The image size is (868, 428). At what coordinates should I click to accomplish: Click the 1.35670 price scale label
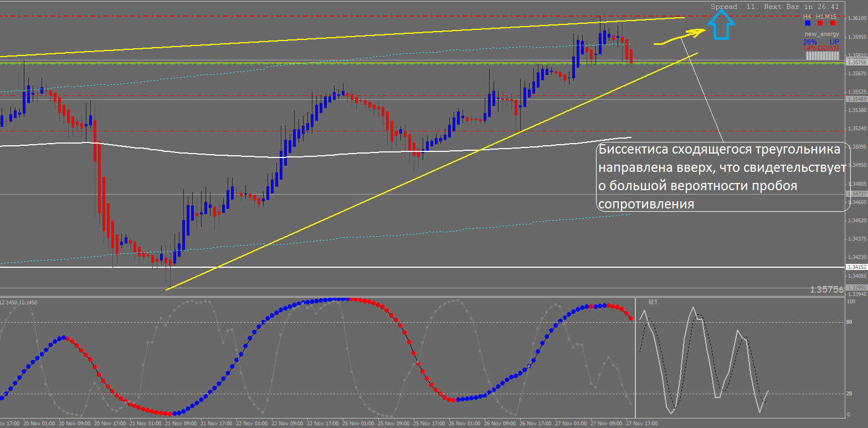[x=856, y=73]
